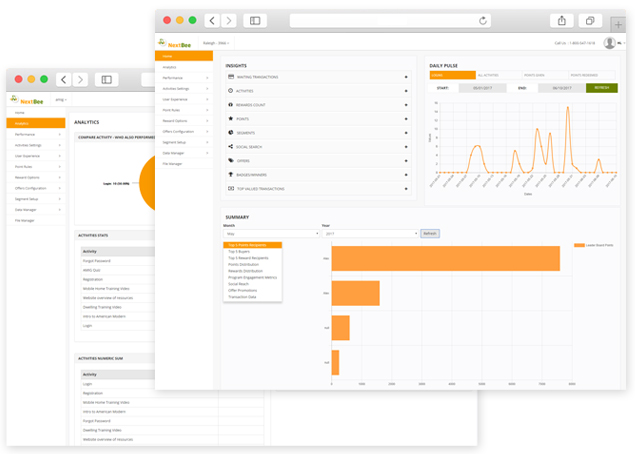Go back in front browser window

coord(212,21)
